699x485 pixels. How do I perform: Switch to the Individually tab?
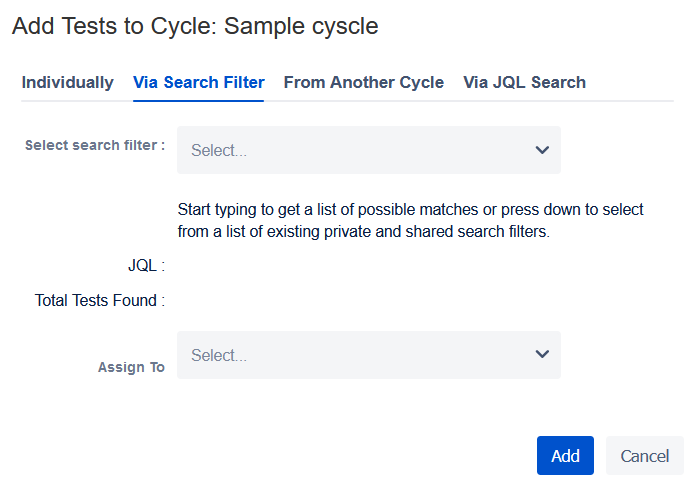(x=67, y=83)
